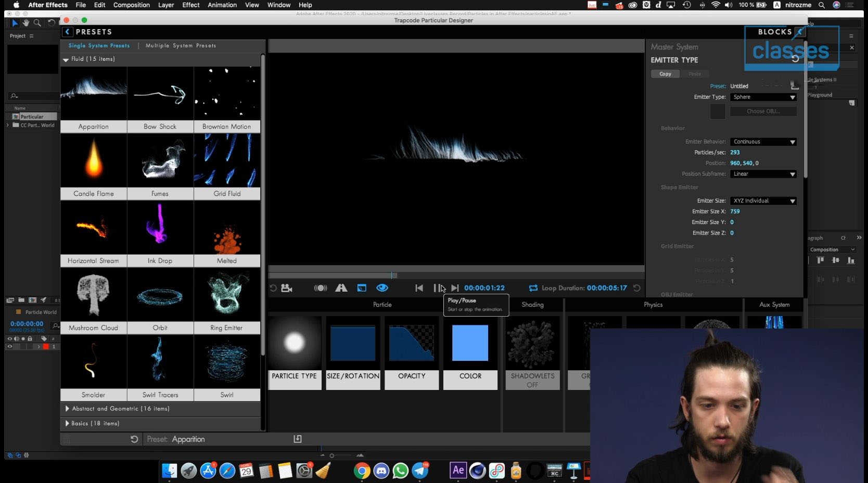Jump to the first frame of the preview
Image resolution: width=868 pixels, height=483 pixels.
click(419, 288)
